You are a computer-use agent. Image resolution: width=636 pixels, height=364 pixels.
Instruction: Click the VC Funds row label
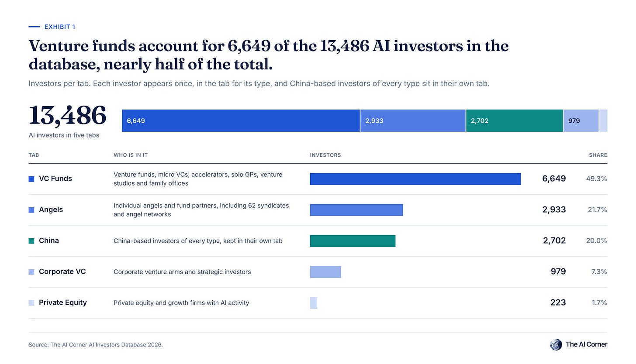pyautogui.click(x=55, y=179)
